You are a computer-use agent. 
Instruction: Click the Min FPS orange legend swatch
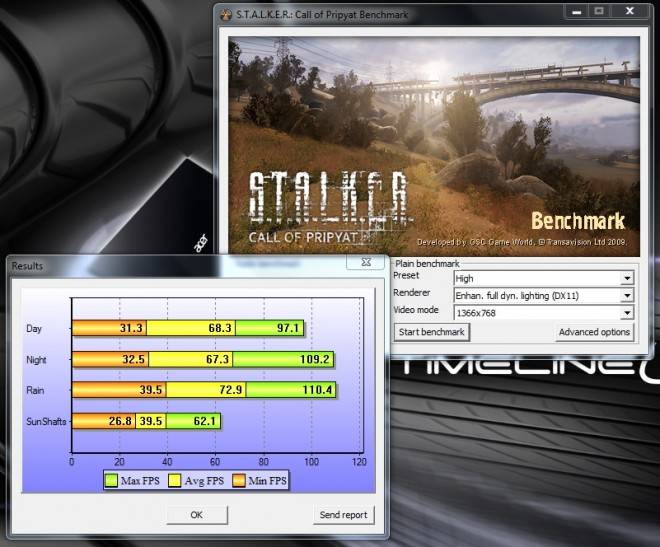click(239, 481)
